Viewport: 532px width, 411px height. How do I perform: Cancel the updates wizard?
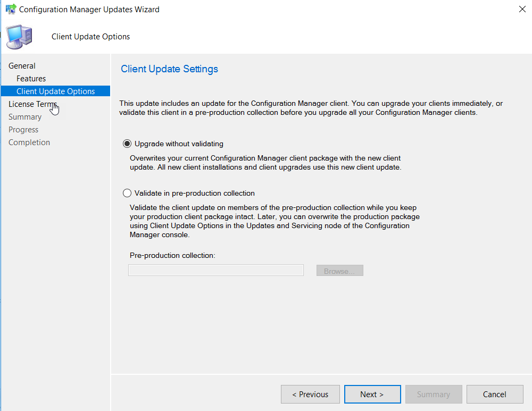point(495,395)
